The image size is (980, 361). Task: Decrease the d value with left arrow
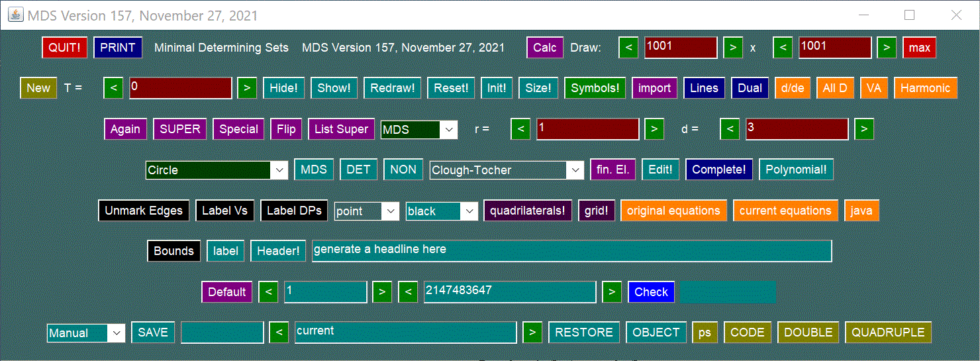point(730,129)
